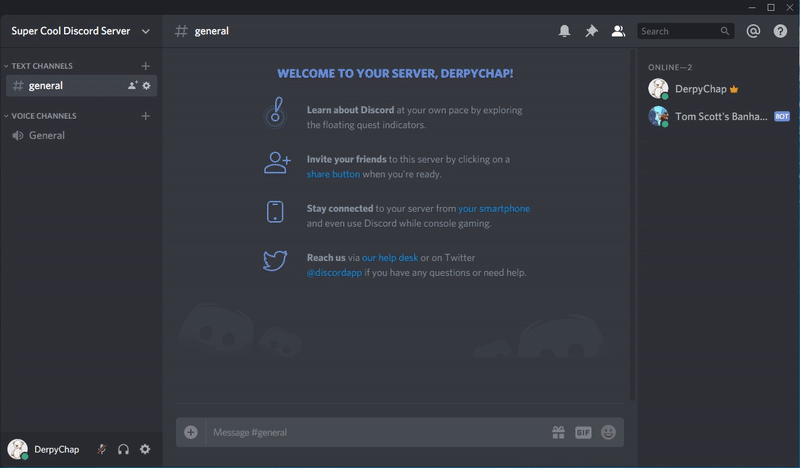Click the @discordapp Twitter link
The height and width of the screenshot is (468, 800).
334,273
